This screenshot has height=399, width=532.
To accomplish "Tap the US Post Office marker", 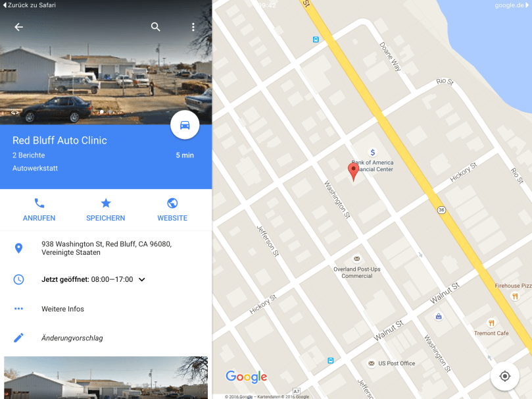I will (372, 363).
